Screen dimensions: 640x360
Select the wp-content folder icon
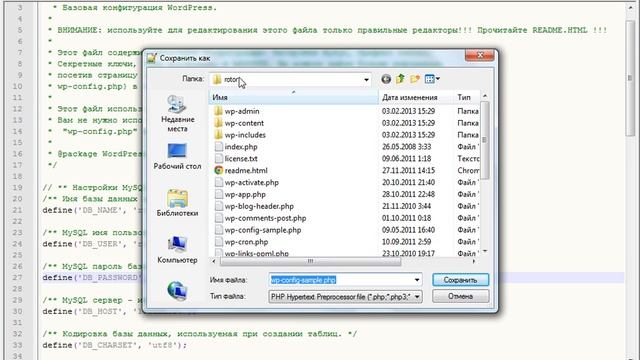218,123
